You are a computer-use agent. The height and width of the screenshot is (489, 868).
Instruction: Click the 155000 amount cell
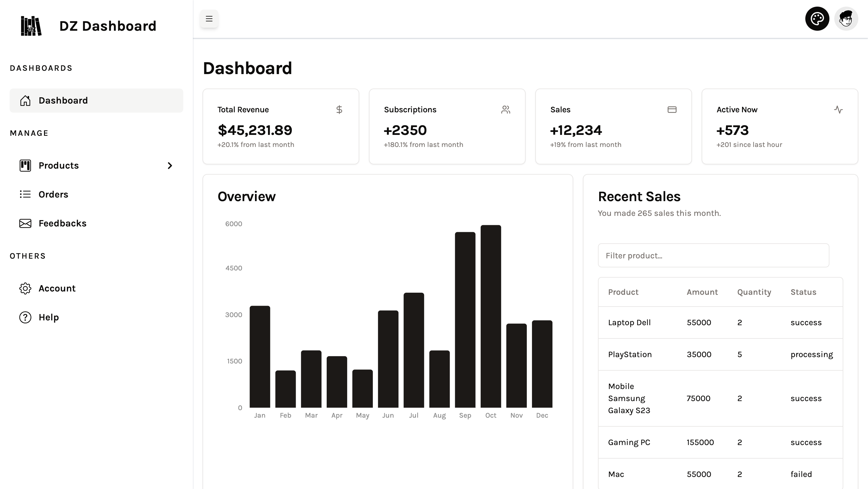pos(700,442)
